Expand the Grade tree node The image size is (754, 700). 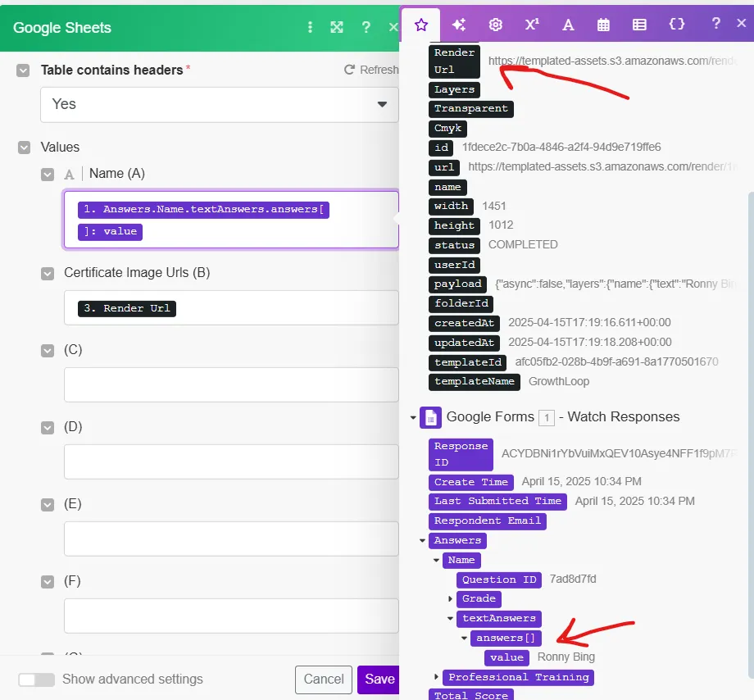coord(450,599)
